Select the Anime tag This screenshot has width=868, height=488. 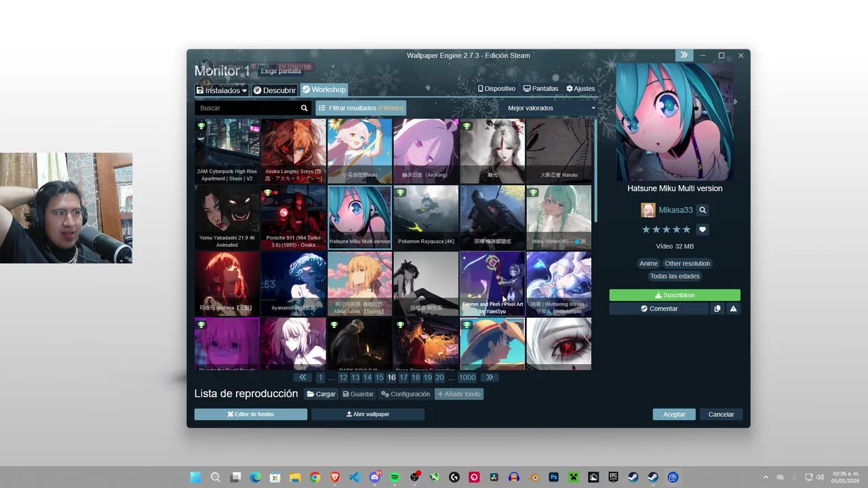[648, 264]
